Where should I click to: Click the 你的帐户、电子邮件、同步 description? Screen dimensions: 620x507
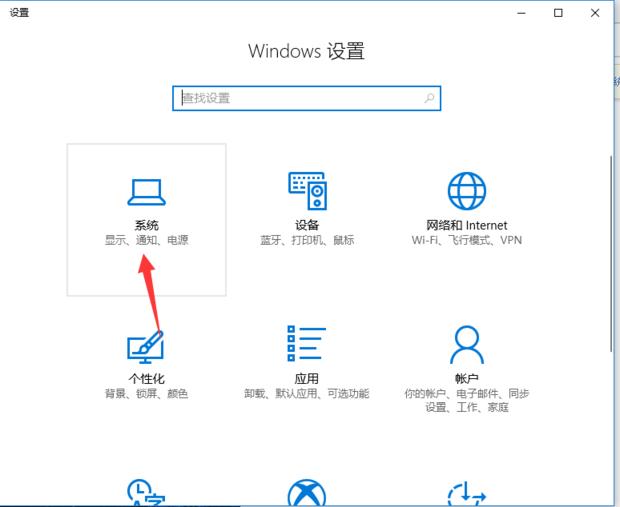(x=467, y=393)
